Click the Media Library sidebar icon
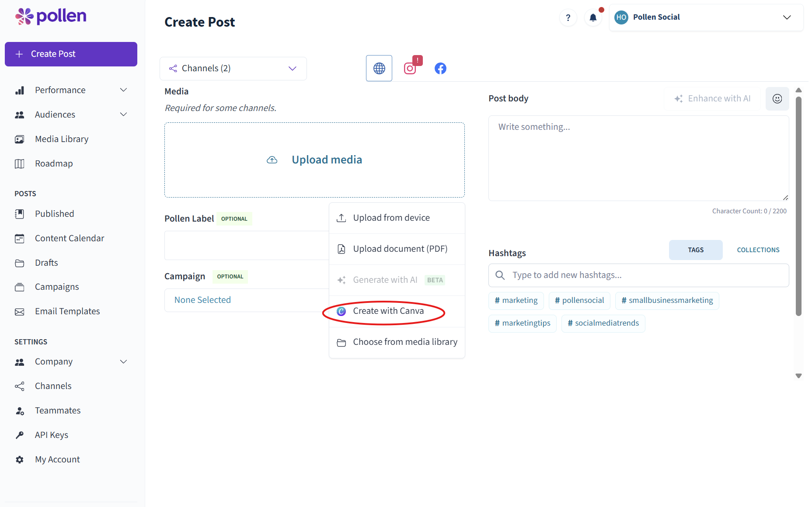 20,139
